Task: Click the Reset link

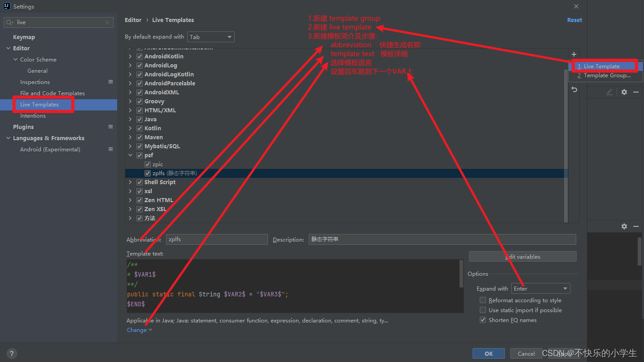Action: pyautogui.click(x=574, y=20)
